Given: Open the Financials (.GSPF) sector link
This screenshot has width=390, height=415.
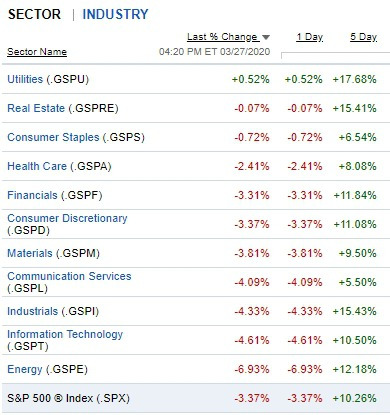Looking at the screenshot, I should (x=55, y=195).
